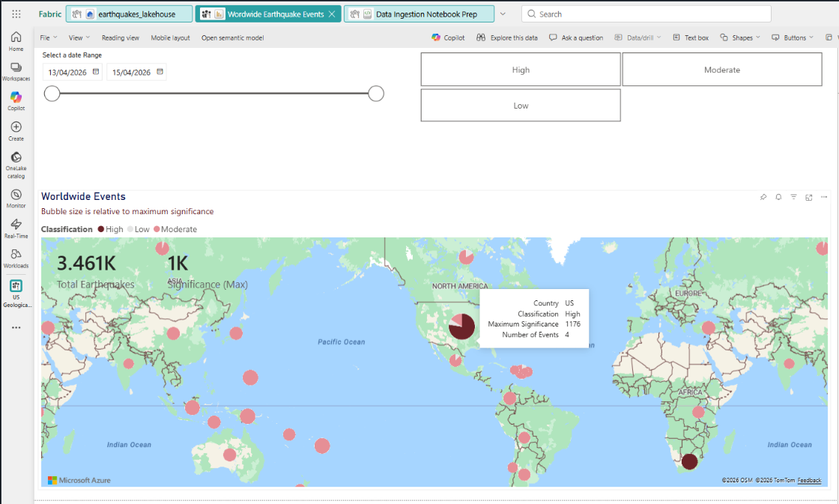839x504 pixels.
Task: Click the 1K Significance (Max) card
Action: click(x=207, y=271)
